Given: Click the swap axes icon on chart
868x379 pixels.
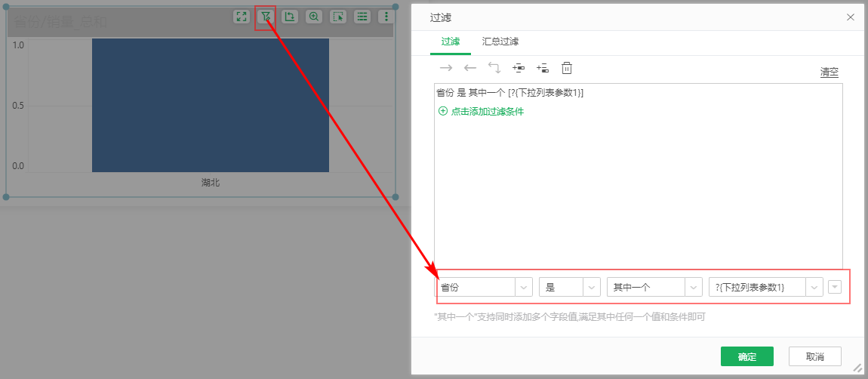Looking at the screenshot, I should (x=290, y=17).
